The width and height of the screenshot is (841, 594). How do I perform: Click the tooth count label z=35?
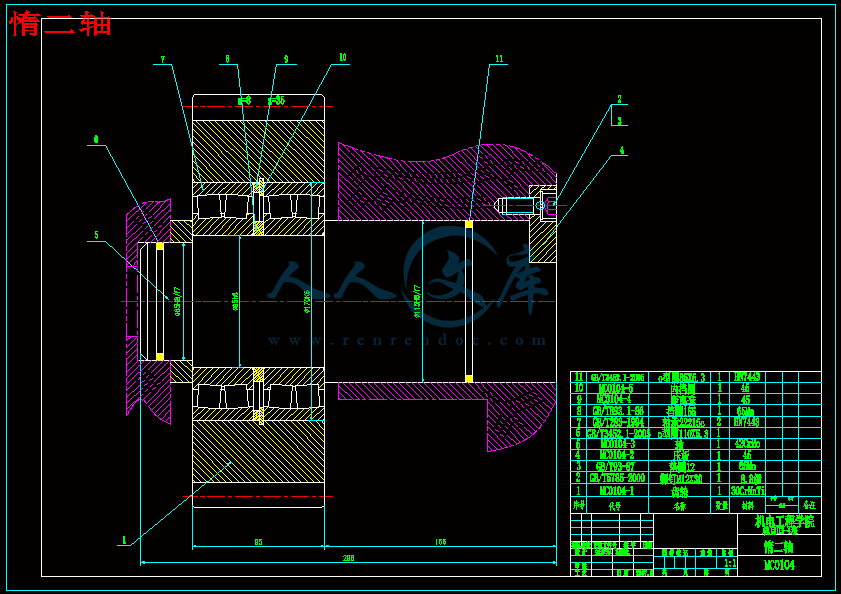[x=276, y=100]
